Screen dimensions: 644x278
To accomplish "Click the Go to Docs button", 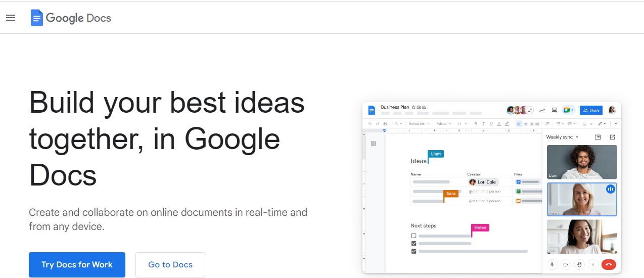I will [170, 265].
